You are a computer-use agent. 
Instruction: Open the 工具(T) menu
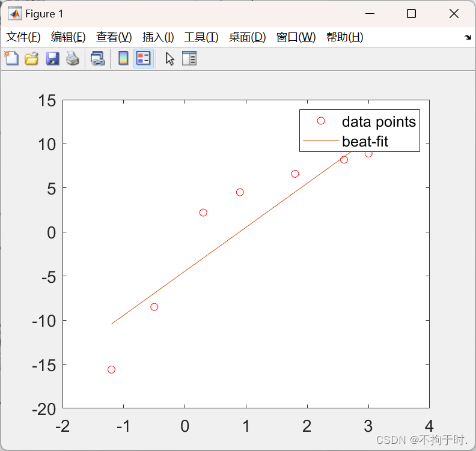201,37
